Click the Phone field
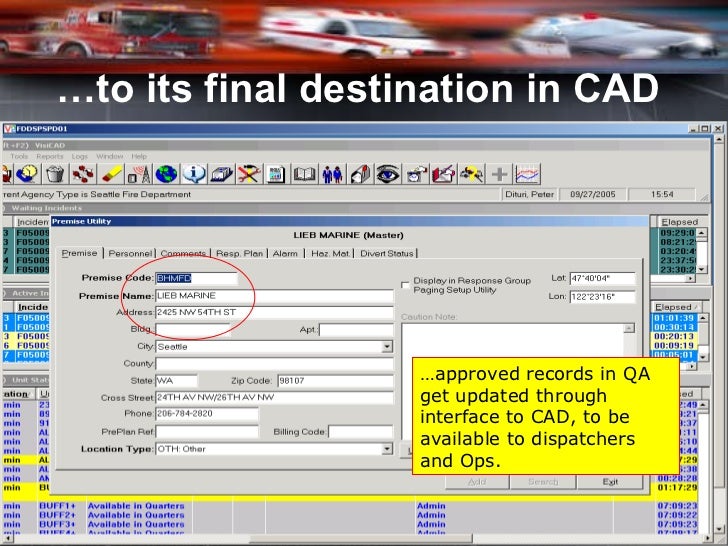Screen dimensions: 728x546 pos(207,414)
